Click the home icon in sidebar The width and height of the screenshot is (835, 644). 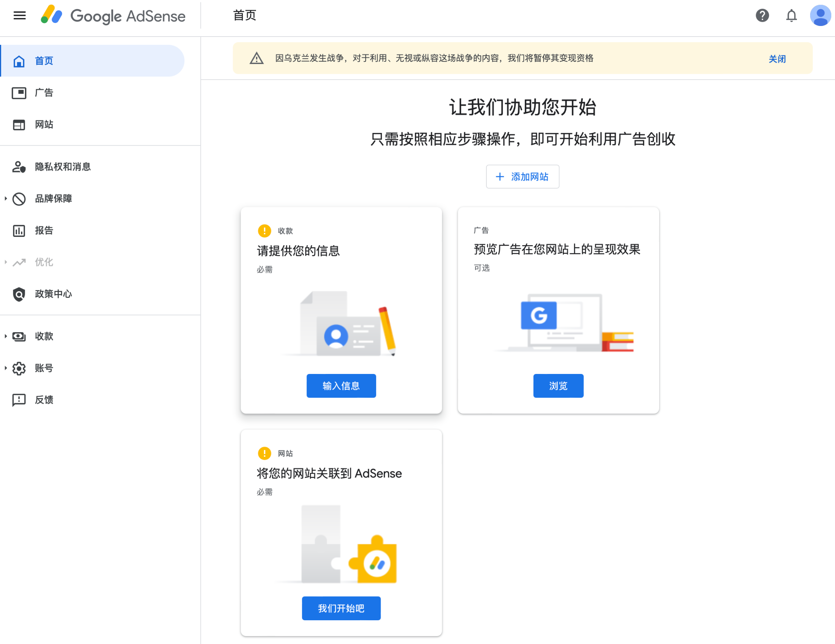pos(19,61)
